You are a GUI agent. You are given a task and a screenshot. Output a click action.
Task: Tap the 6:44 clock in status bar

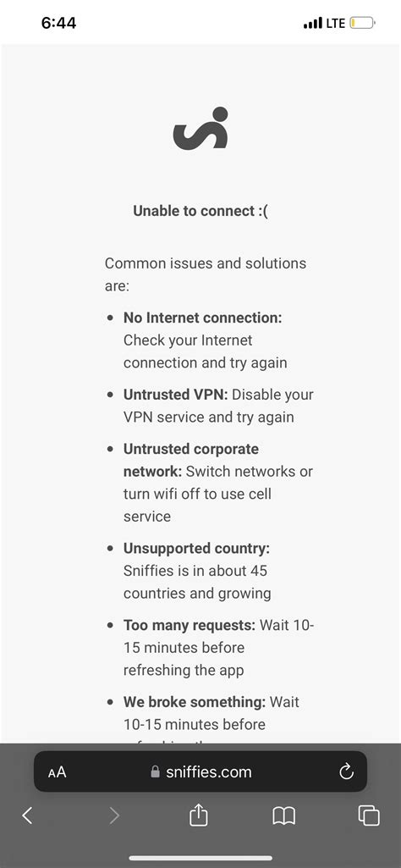[58, 23]
